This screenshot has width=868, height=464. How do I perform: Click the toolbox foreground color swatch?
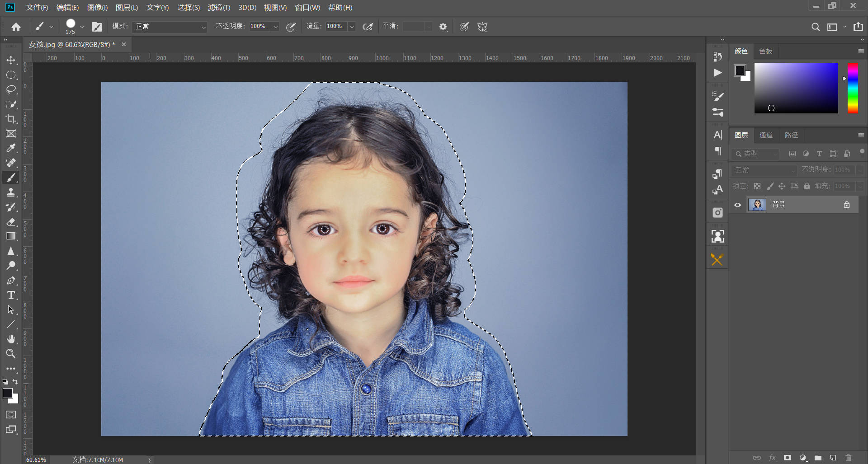click(x=8, y=393)
